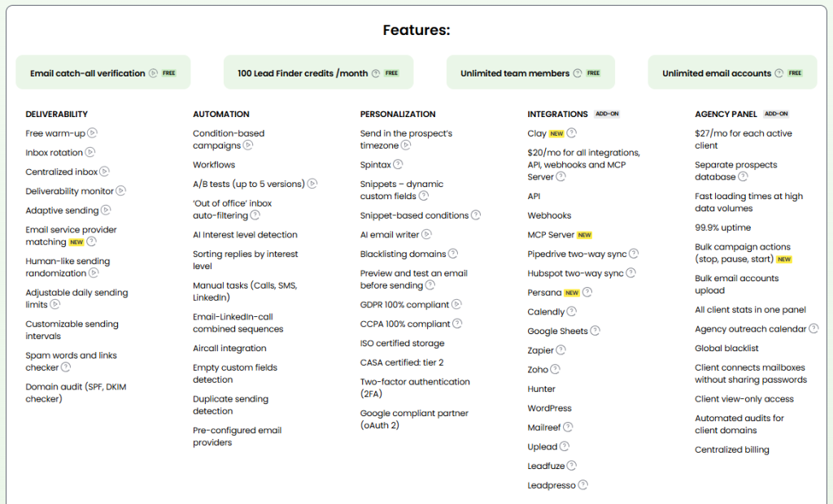This screenshot has height=504, width=833.
Task: Play the A/B tests video icon
Action: point(312,184)
